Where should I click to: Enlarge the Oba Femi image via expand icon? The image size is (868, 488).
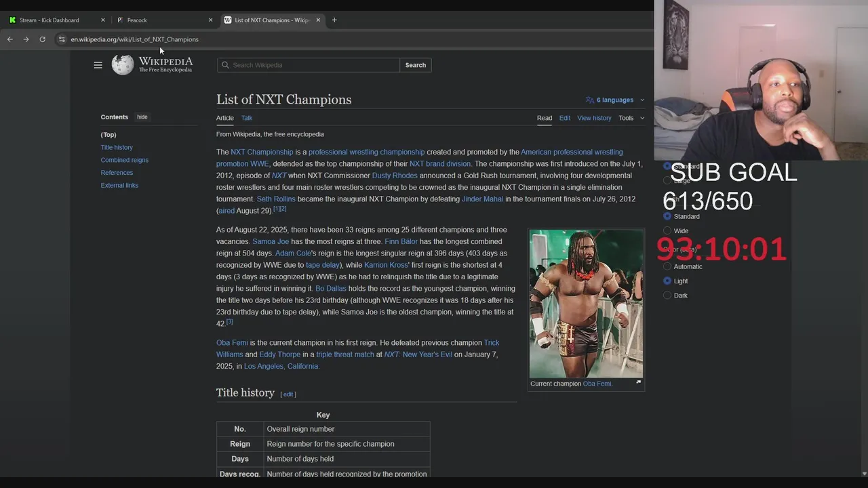point(638,382)
